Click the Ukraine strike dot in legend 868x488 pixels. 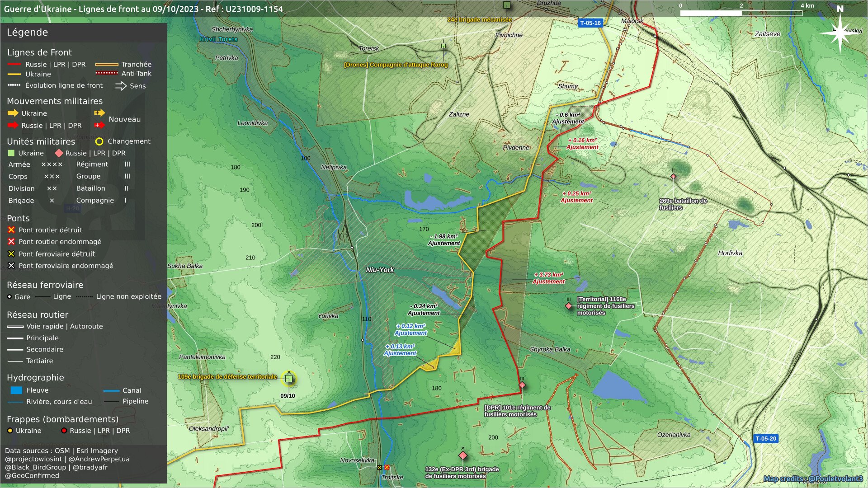coord(10,431)
